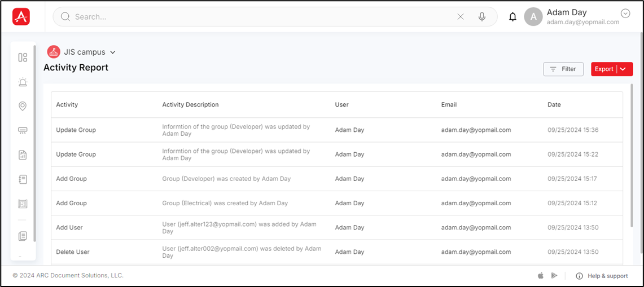
Task: Clear the search with the X icon
Action: (x=461, y=17)
